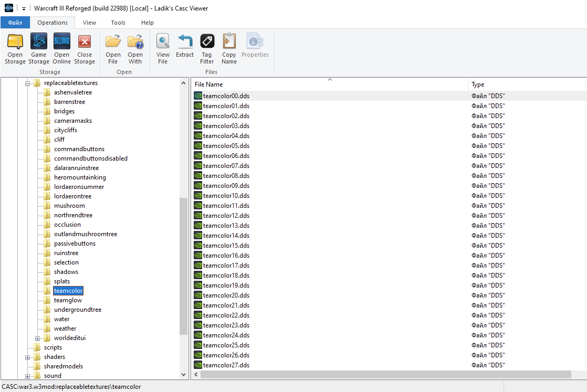Select the cameramasks folder
This screenshot has height=392, width=587.
pos(73,121)
